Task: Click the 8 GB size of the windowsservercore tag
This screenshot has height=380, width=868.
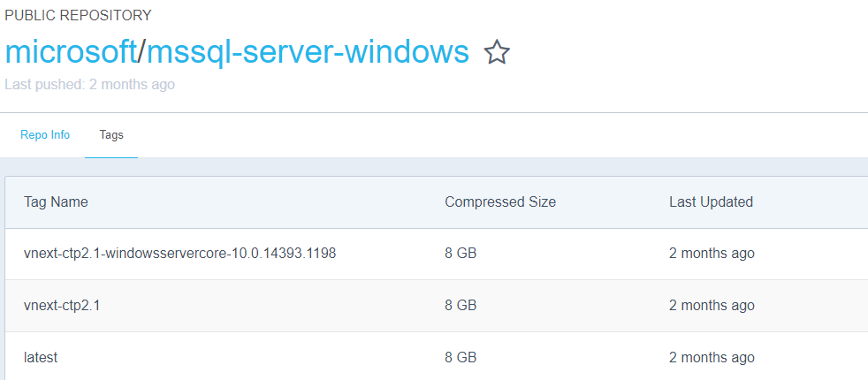Action: [x=461, y=254]
